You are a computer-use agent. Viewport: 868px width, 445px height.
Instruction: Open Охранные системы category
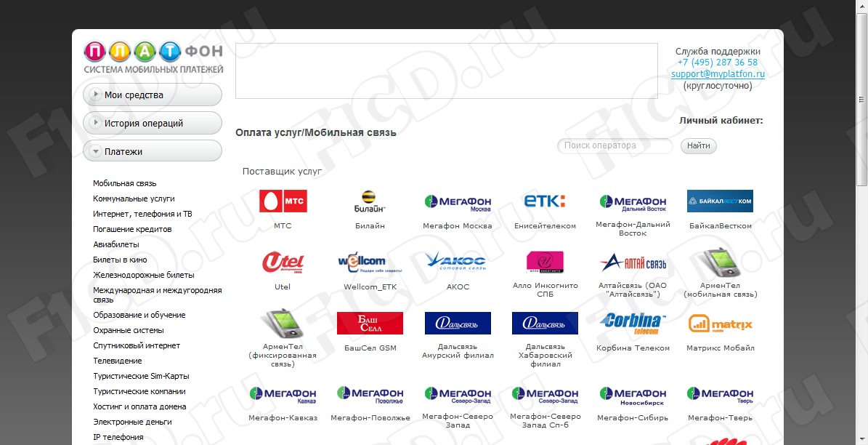(129, 330)
